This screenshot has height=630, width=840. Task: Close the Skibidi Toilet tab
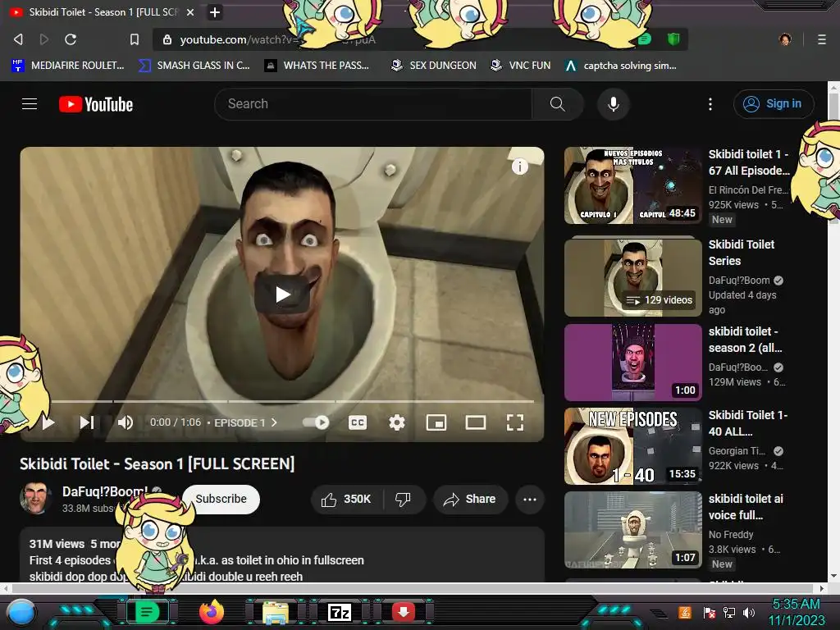click(x=190, y=11)
